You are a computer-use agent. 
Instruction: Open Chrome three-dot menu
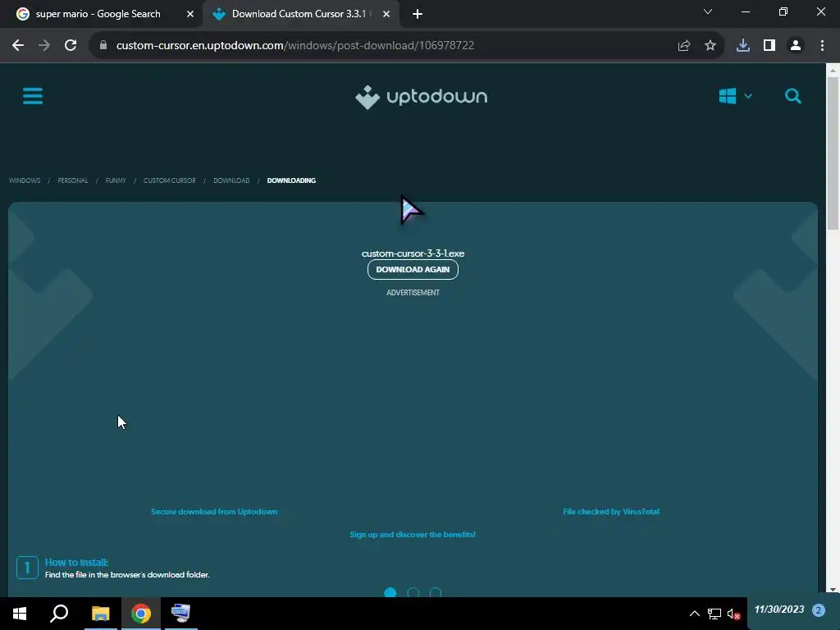coord(822,46)
